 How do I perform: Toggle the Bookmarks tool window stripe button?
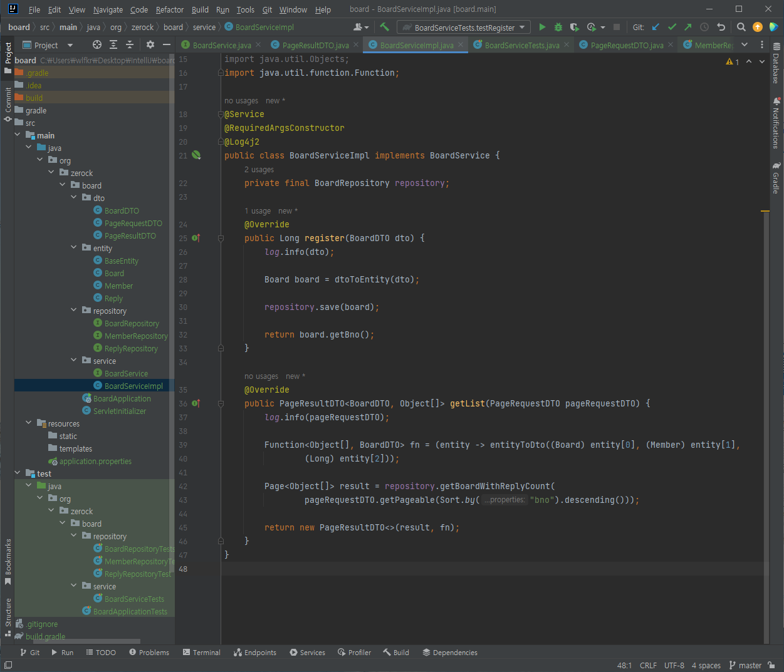(8, 562)
